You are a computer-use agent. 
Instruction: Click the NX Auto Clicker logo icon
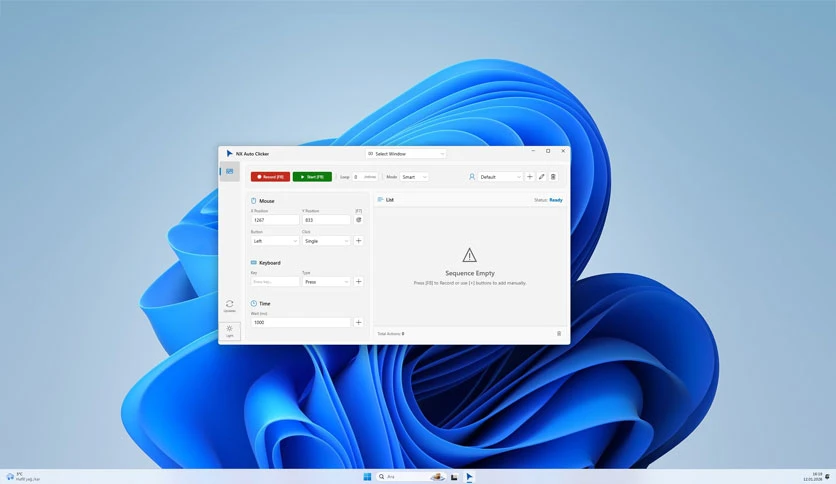pyautogui.click(x=229, y=154)
